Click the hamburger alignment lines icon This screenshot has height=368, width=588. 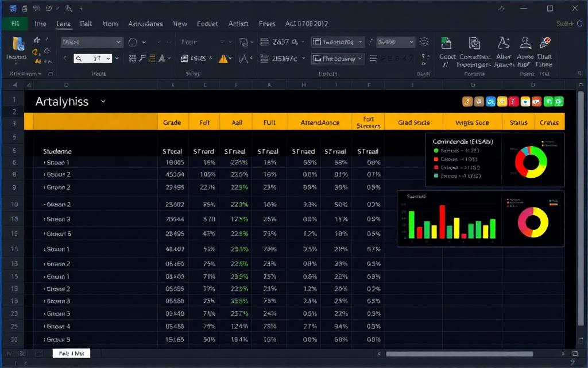click(373, 59)
